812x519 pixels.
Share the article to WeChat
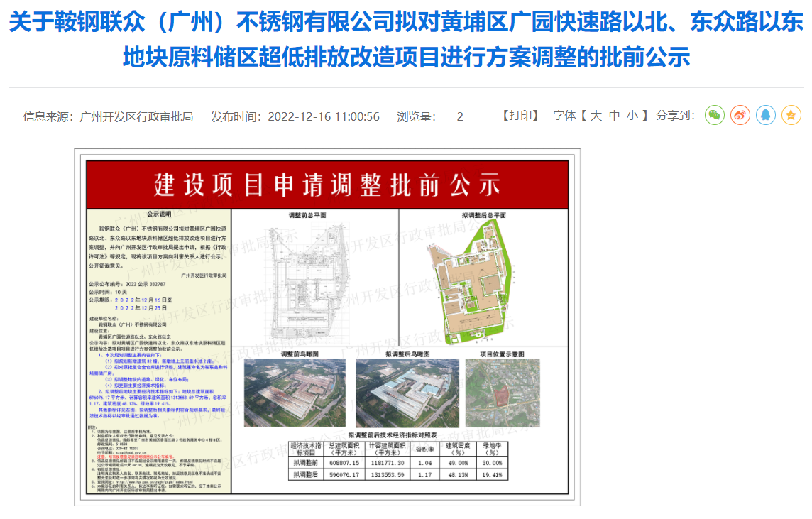(x=715, y=116)
